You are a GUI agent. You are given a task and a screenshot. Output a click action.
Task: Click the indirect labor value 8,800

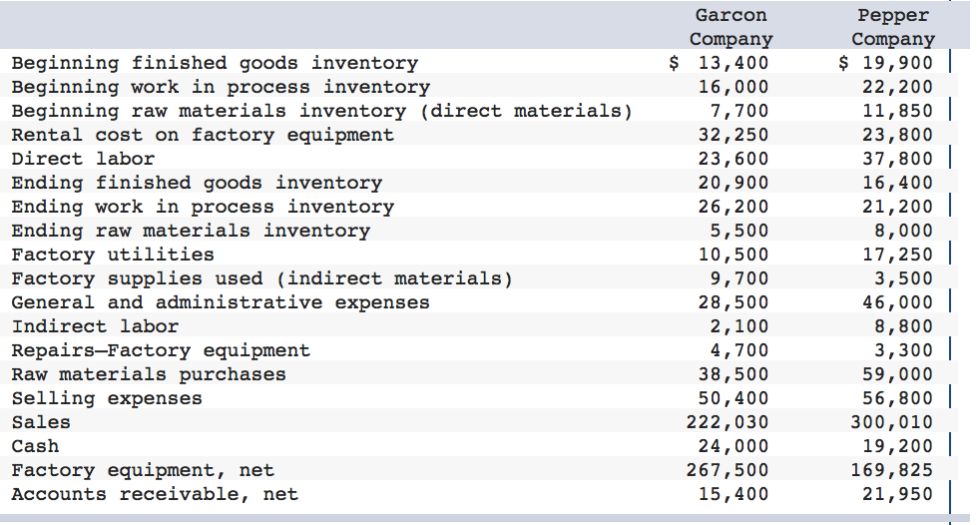[903, 326]
